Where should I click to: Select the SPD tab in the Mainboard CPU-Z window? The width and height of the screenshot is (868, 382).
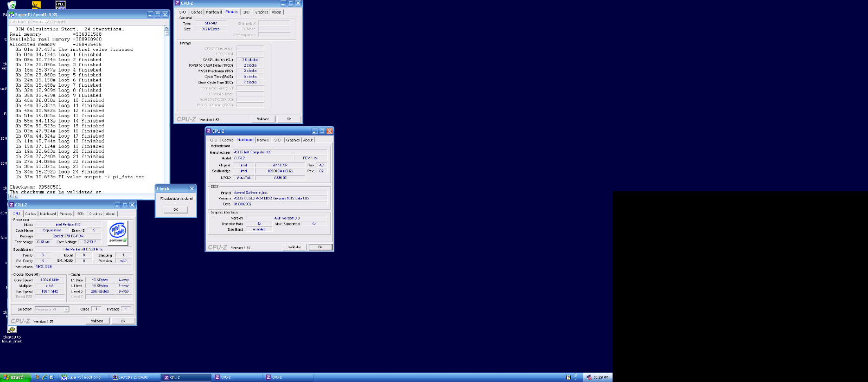pyautogui.click(x=278, y=140)
